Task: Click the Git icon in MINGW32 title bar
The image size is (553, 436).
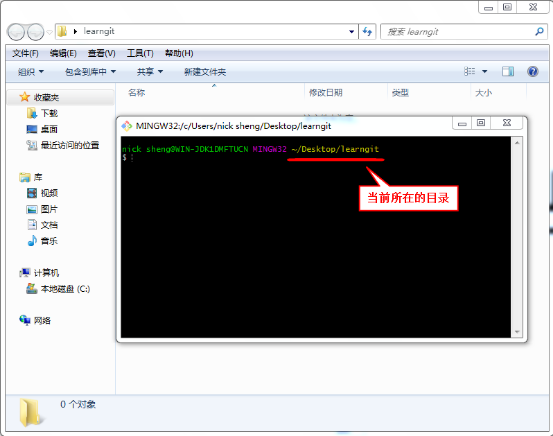Action: point(127,126)
